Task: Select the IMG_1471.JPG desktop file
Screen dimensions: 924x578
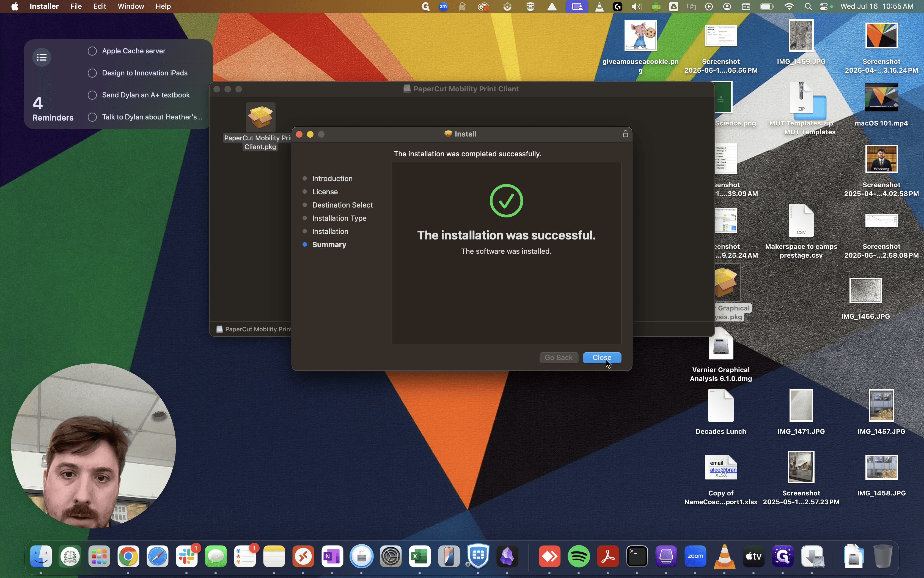Action: pos(801,406)
